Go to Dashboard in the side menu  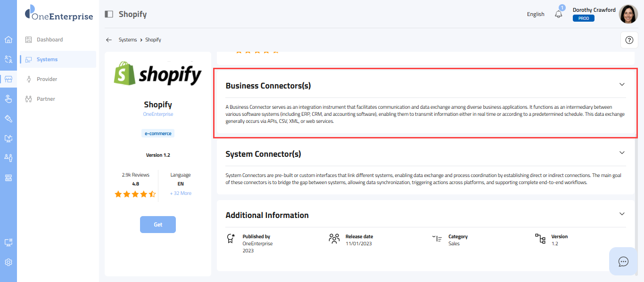point(50,40)
